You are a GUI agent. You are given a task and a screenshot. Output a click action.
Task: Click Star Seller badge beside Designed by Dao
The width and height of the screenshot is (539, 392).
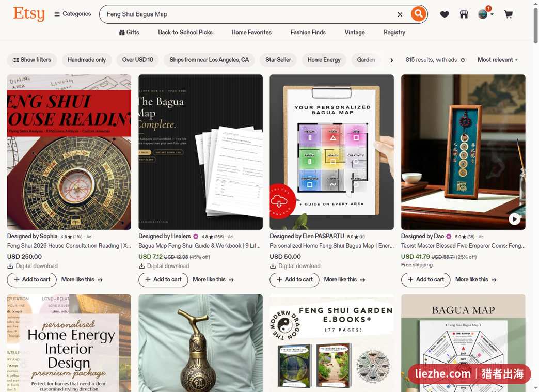pos(449,236)
